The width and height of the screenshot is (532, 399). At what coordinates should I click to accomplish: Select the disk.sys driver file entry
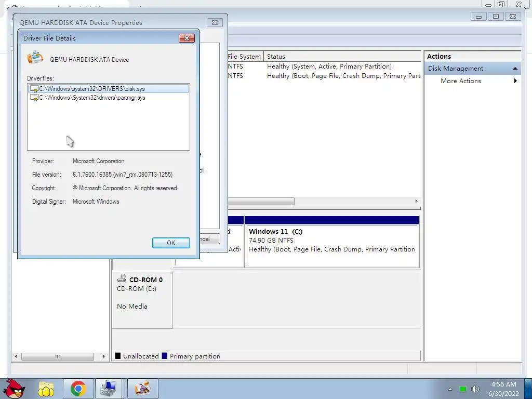(109, 89)
